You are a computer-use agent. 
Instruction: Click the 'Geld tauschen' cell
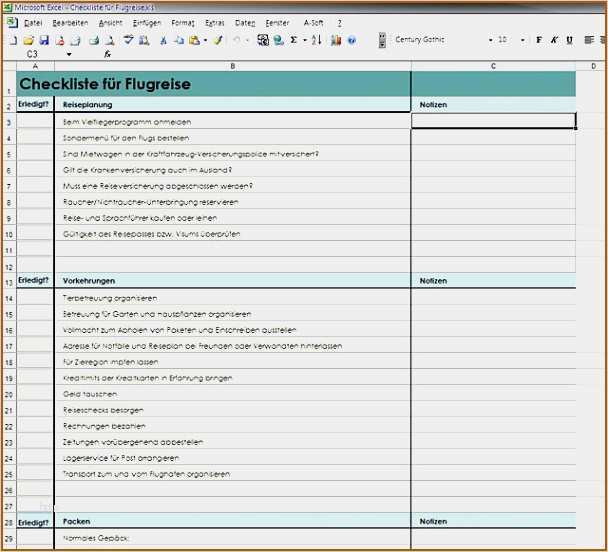[x=233, y=394]
